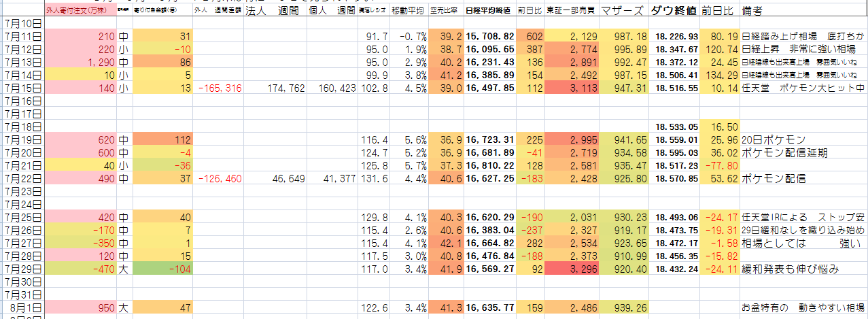Click the ポケモン配信延期 note cell
868x319 pixels.
(x=802, y=153)
